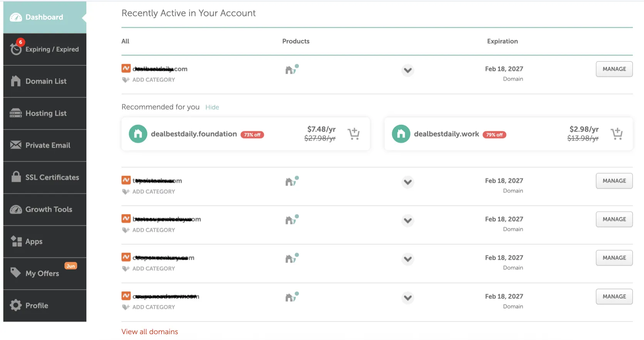The image size is (644, 340).
Task: Expand the last domain row chevron
Action: [408, 298]
